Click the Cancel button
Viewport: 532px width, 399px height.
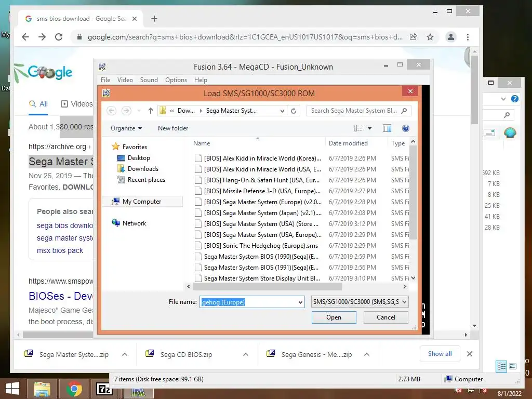386,317
